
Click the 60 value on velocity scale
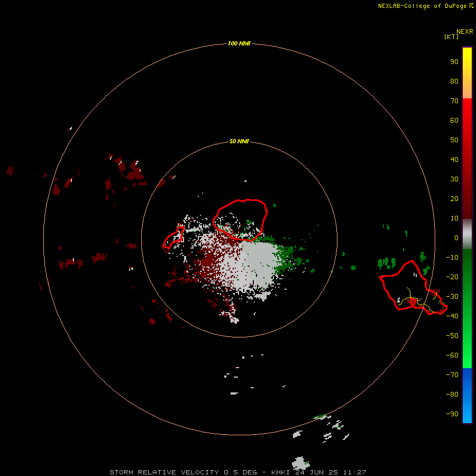pos(454,120)
